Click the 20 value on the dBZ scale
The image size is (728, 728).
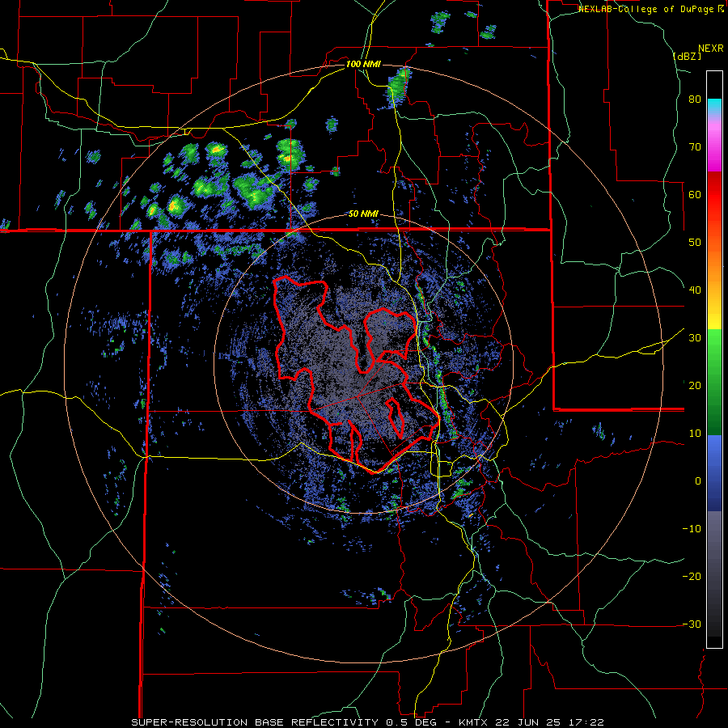pos(695,385)
